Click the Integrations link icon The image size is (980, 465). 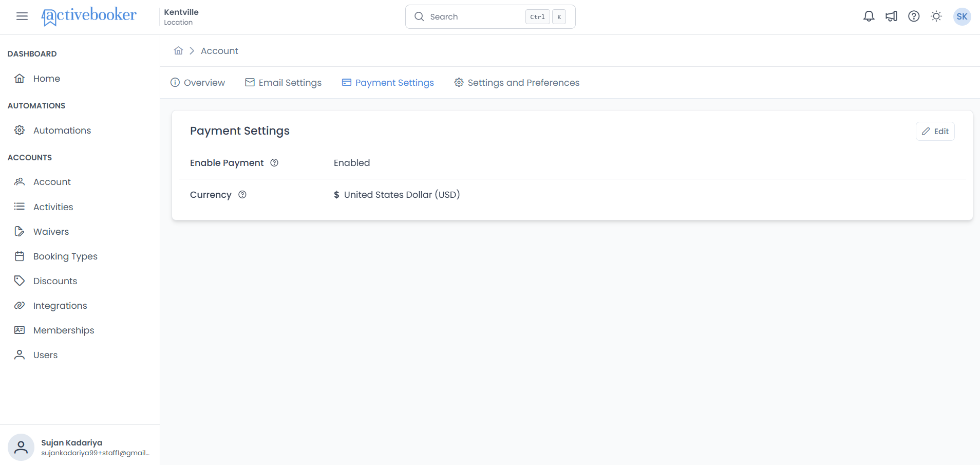pos(20,305)
